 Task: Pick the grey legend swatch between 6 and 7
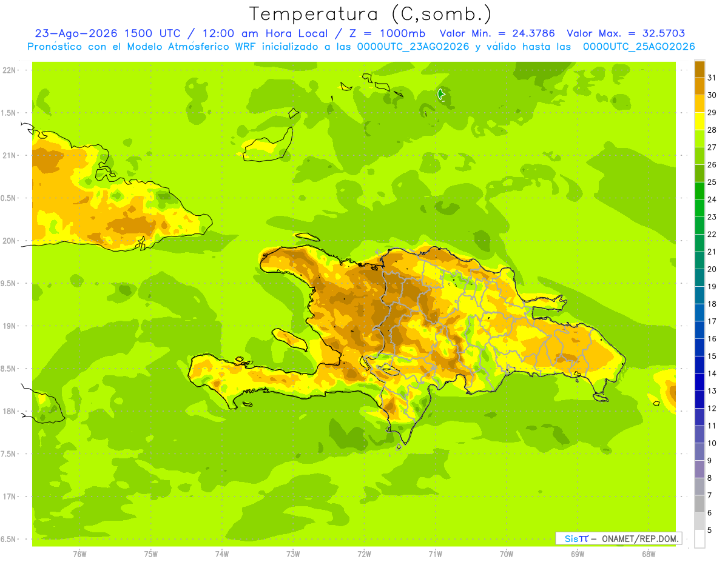click(x=699, y=504)
